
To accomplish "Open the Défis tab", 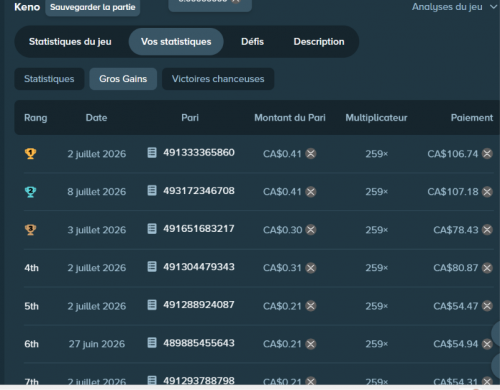I will click(x=252, y=42).
